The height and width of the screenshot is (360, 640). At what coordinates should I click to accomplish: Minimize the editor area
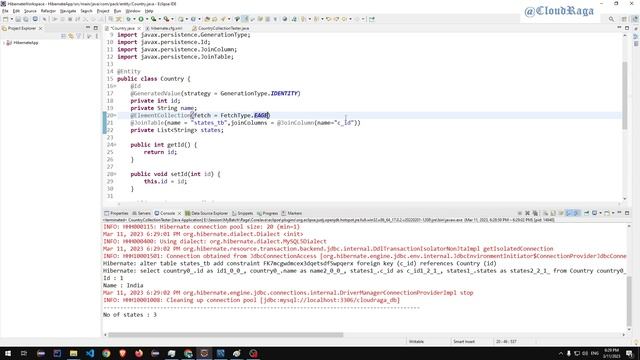619,28
